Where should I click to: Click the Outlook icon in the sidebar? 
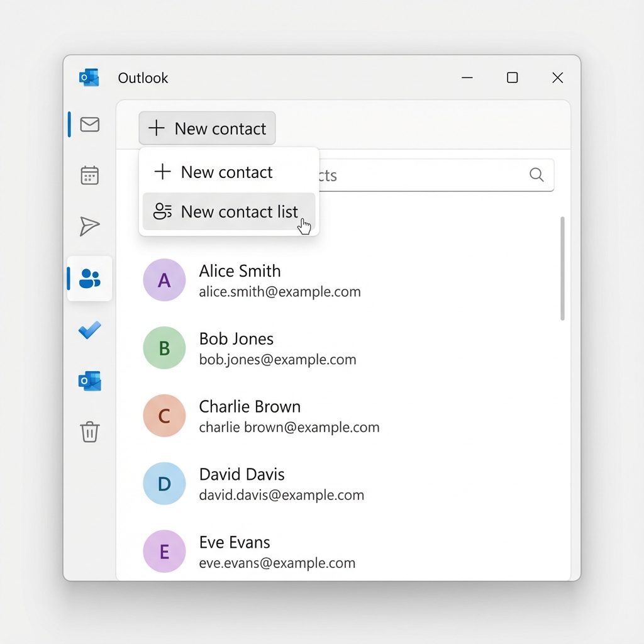coord(89,381)
